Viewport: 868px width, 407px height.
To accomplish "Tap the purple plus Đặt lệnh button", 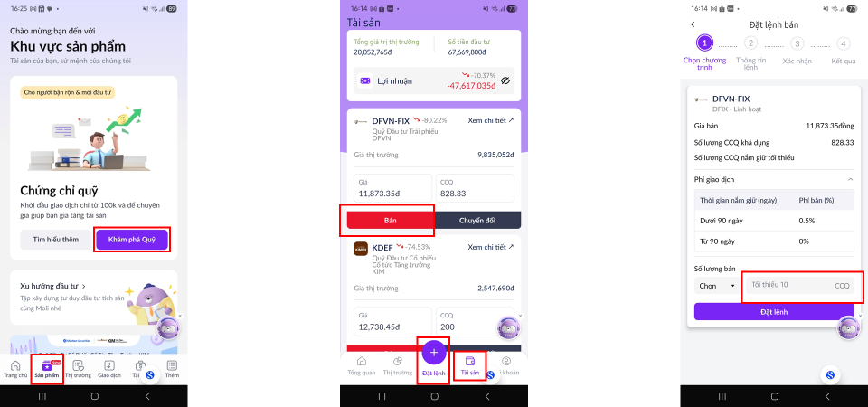I will [433, 352].
